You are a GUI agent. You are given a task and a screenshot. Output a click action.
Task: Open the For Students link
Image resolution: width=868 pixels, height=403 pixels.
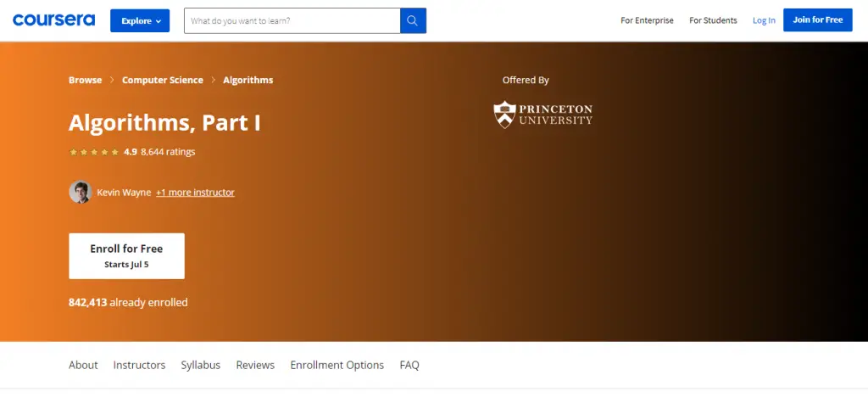pyautogui.click(x=713, y=20)
